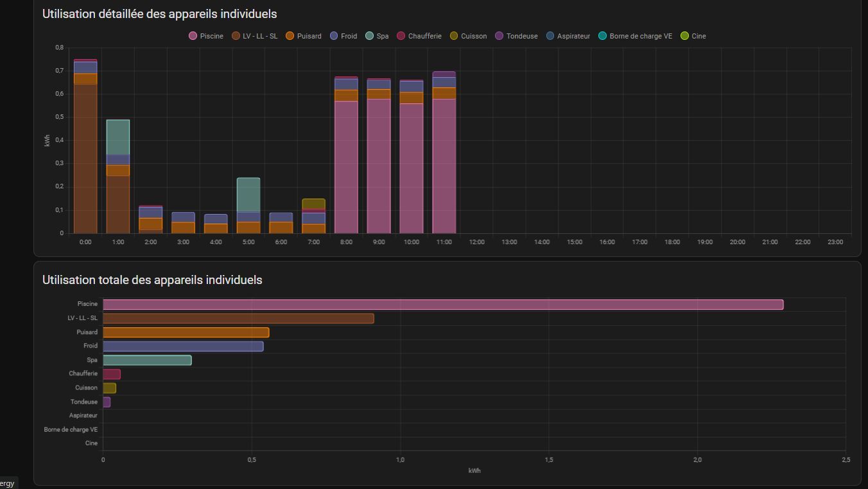The height and width of the screenshot is (489, 868).
Task: Toggle the Spa series in the legend
Action: coord(376,36)
